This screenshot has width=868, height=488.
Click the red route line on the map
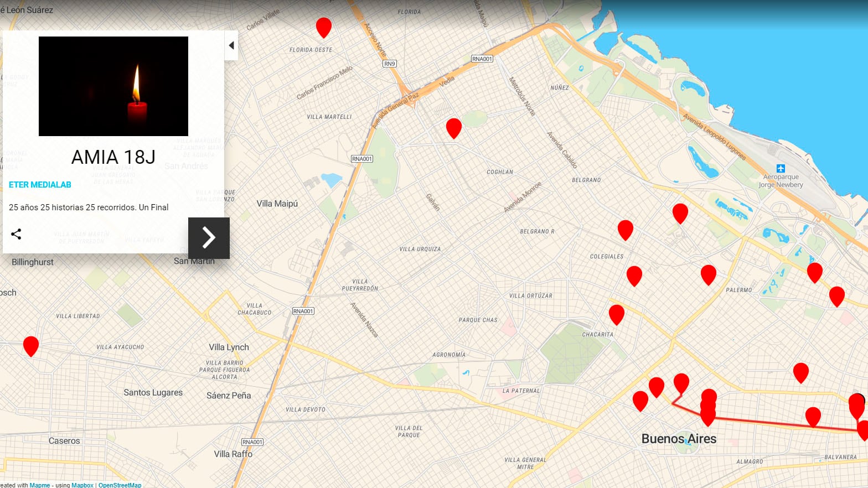(x=764, y=423)
